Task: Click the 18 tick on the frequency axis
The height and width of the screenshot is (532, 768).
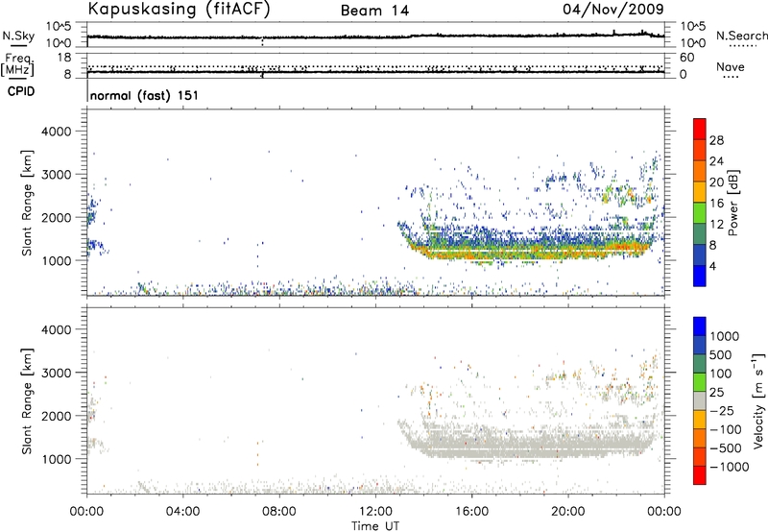Action: point(63,58)
